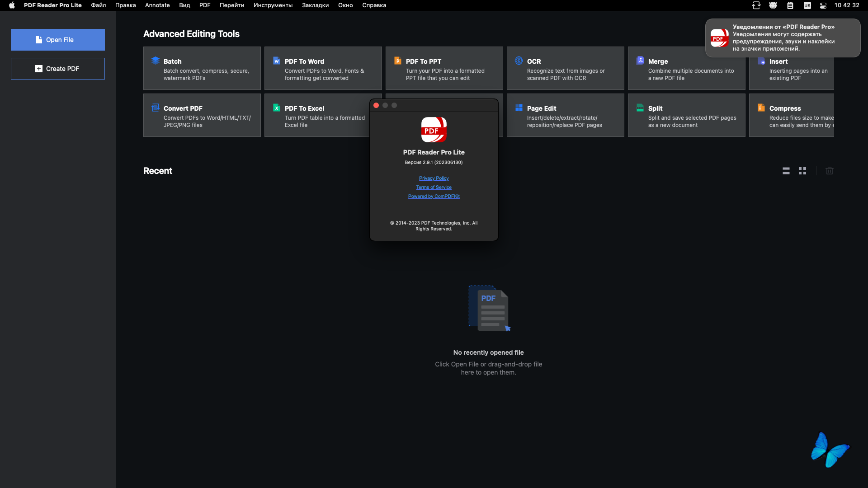Click the "Page Edit" card title

pyautogui.click(x=542, y=108)
